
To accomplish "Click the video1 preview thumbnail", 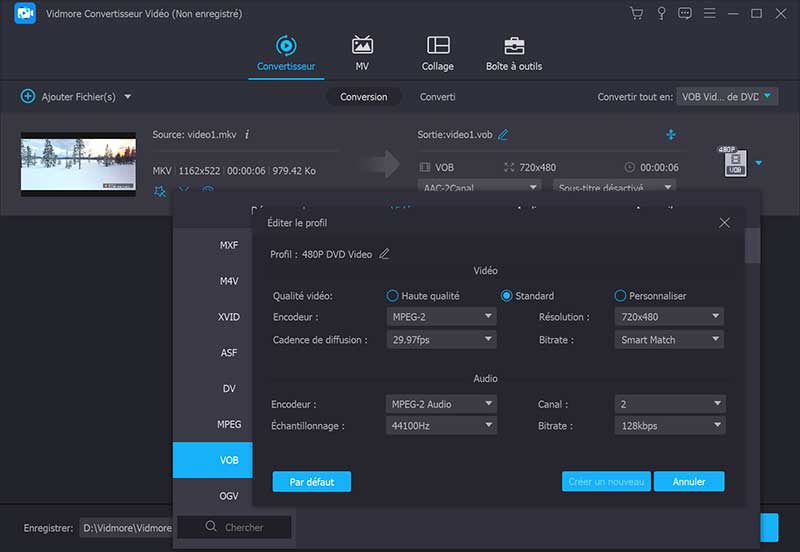I will (x=78, y=163).
